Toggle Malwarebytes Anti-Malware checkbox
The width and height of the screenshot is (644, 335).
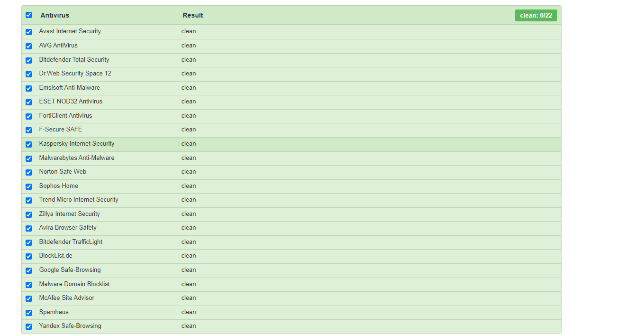(x=28, y=158)
